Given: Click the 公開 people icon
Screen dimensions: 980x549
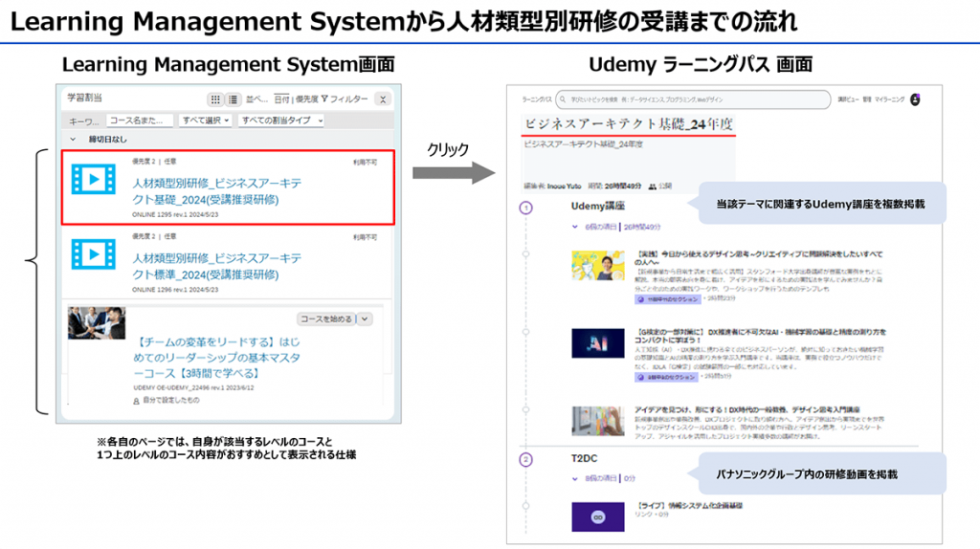Looking at the screenshot, I should coord(653,187).
